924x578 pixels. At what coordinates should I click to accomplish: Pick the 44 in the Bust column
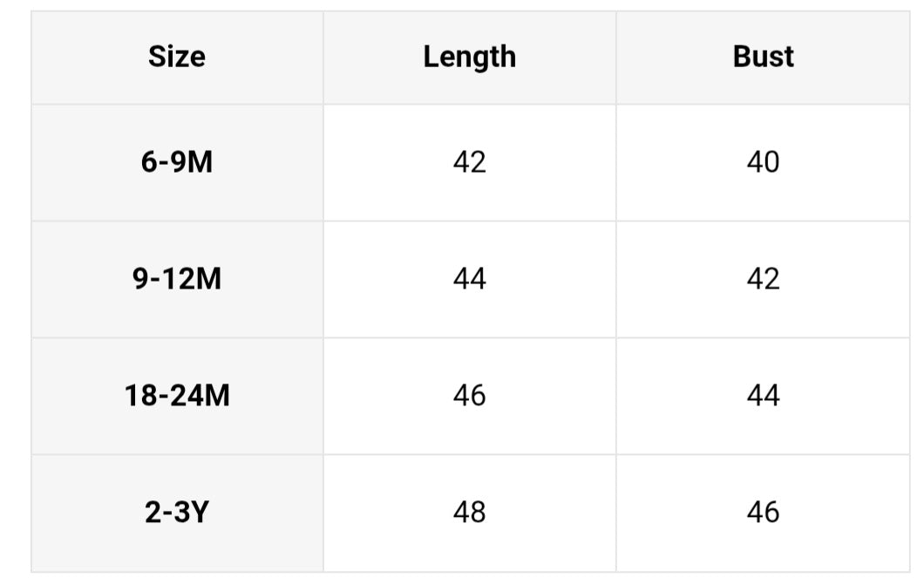[763, 396]
